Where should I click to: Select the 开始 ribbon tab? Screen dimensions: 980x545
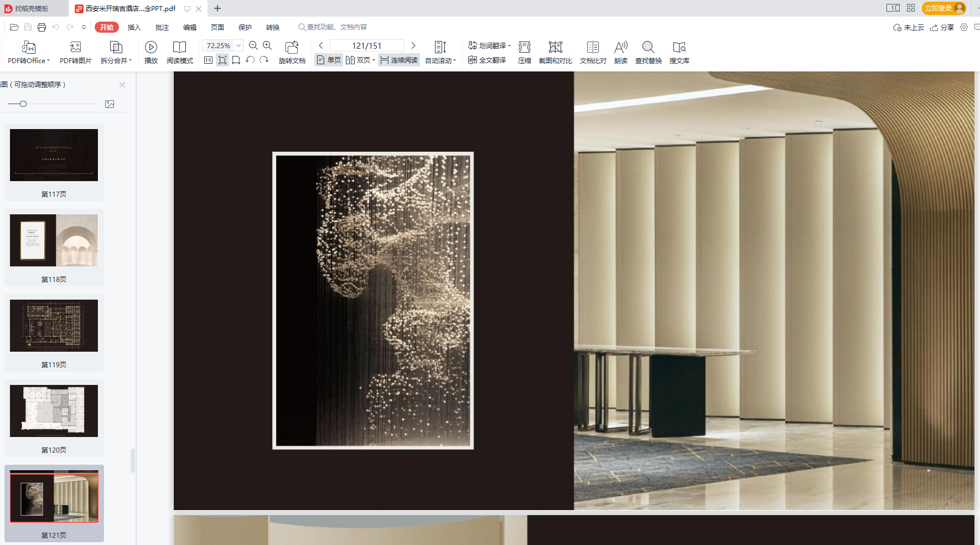(107, 27)
